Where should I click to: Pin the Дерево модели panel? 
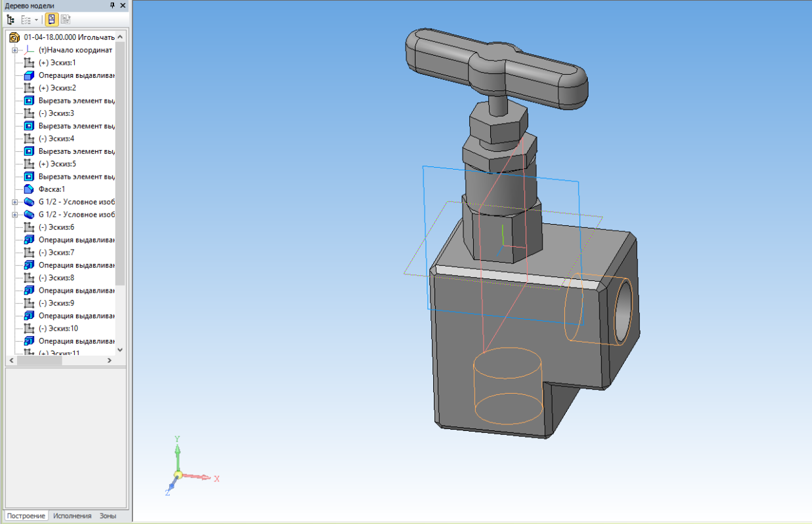(112, 5)
